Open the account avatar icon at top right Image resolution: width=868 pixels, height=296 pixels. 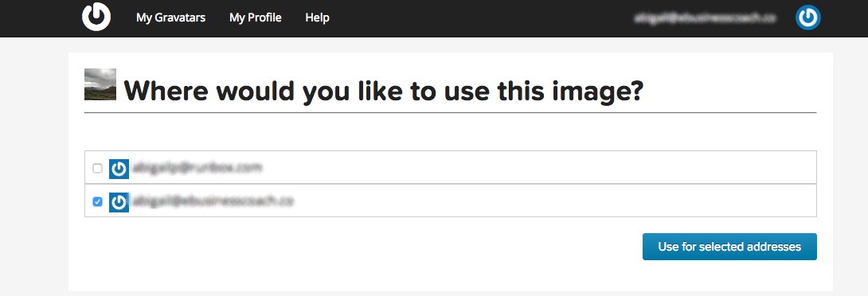point(807,18)
